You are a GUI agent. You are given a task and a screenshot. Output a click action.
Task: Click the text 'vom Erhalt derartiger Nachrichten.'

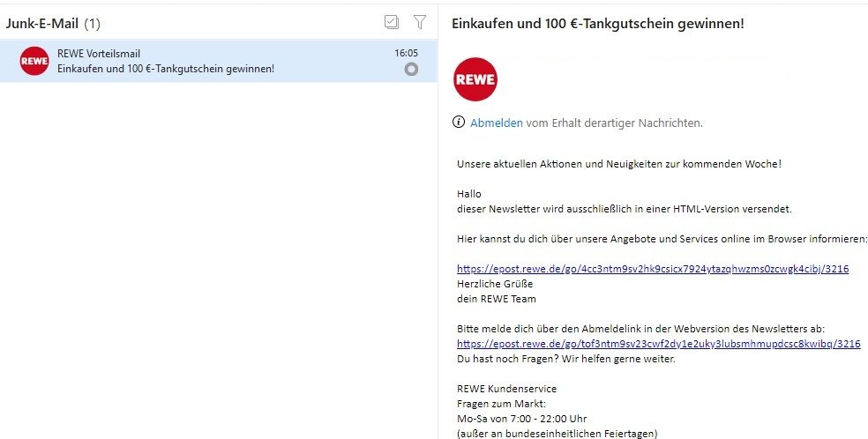614,123
